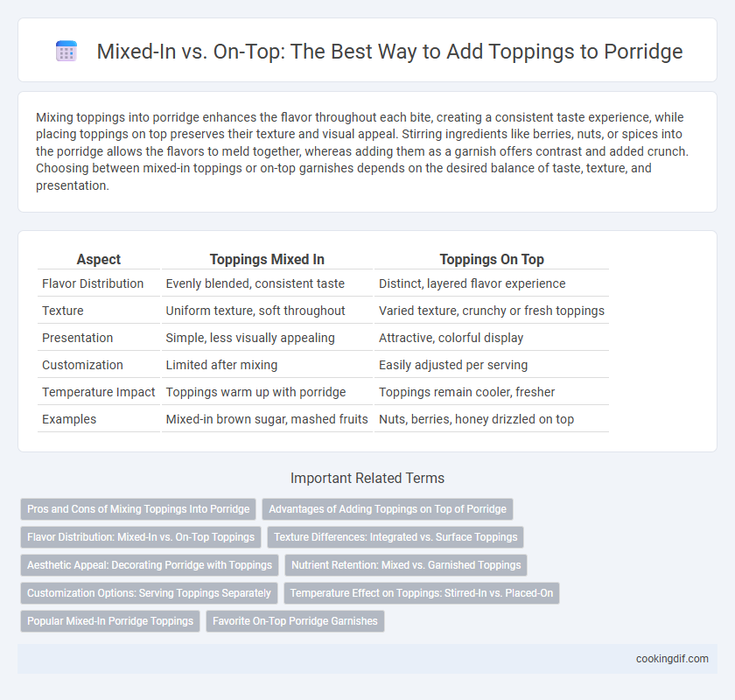Click 'Texture Differences: Integrated vs. Surface Toppings' tag
This screenshot has height=700, width=735.
coord(395,537)
